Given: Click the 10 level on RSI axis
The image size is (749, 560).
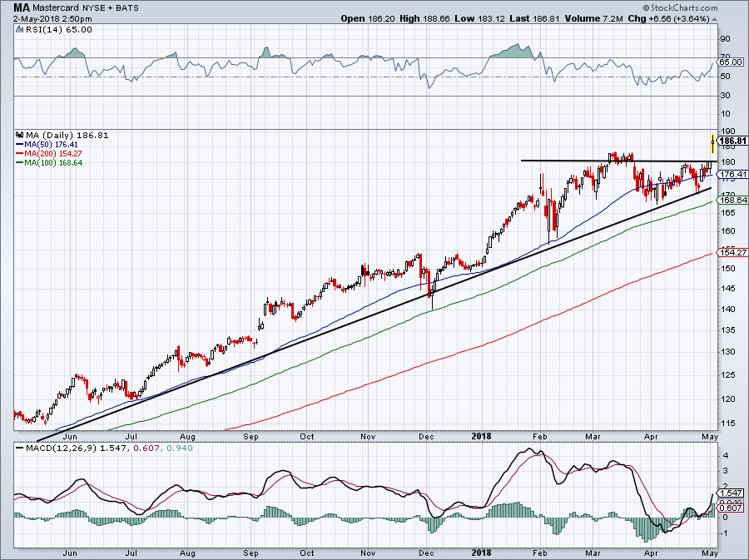Looking at the screenshot, I should point(725,114).
